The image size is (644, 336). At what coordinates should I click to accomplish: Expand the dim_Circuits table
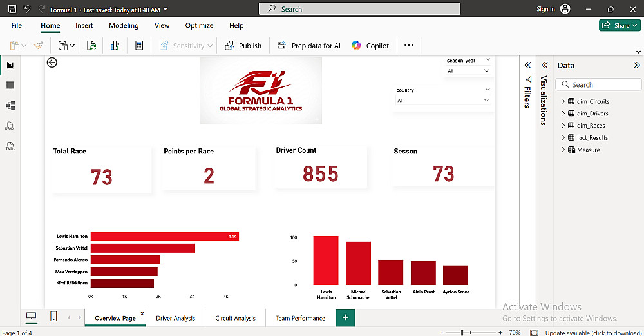point(563,101)
